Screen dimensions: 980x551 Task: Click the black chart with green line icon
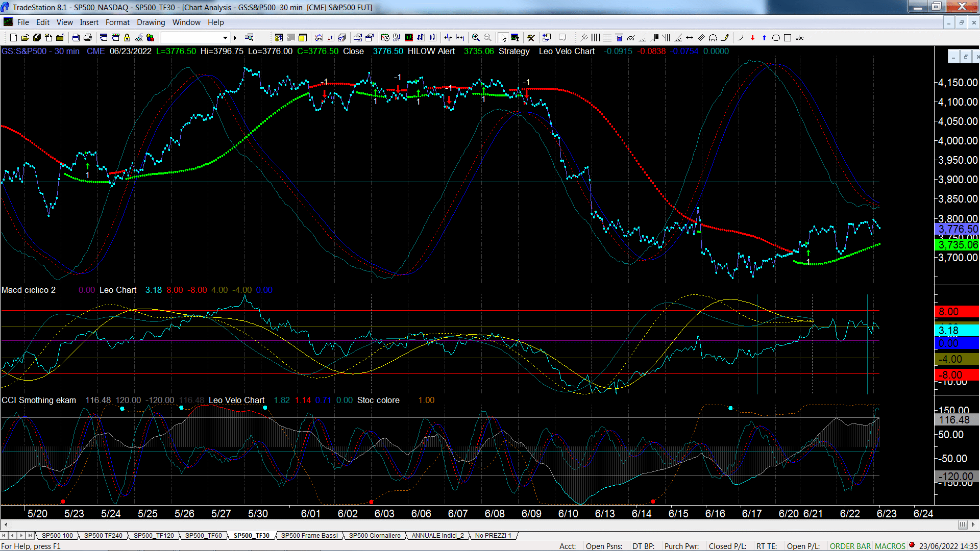409,38
